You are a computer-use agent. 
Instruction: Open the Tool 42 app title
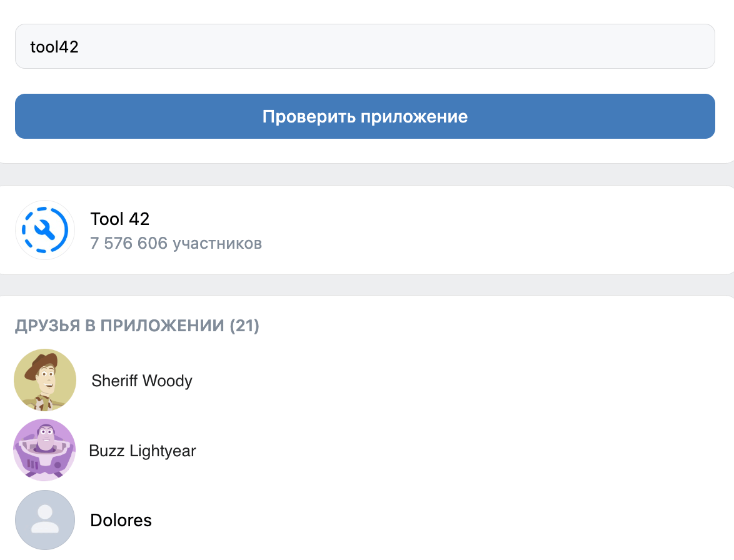click(x=120, y=219)
